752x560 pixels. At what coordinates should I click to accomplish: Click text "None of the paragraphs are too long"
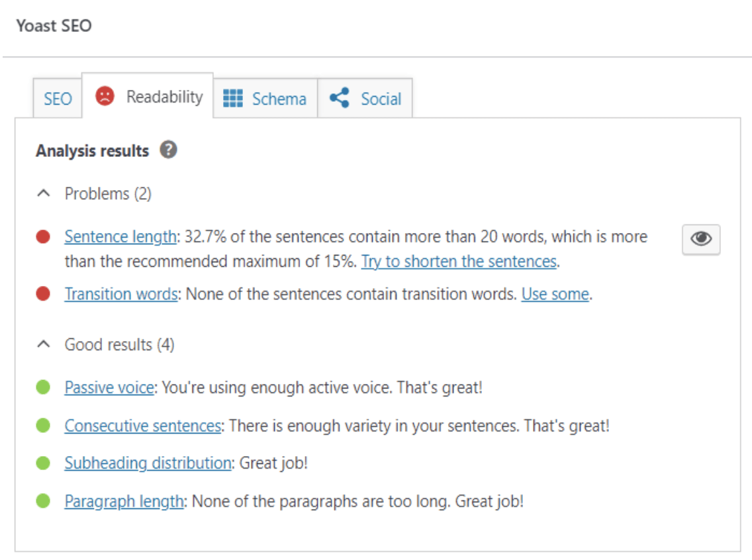coord(321,502)
